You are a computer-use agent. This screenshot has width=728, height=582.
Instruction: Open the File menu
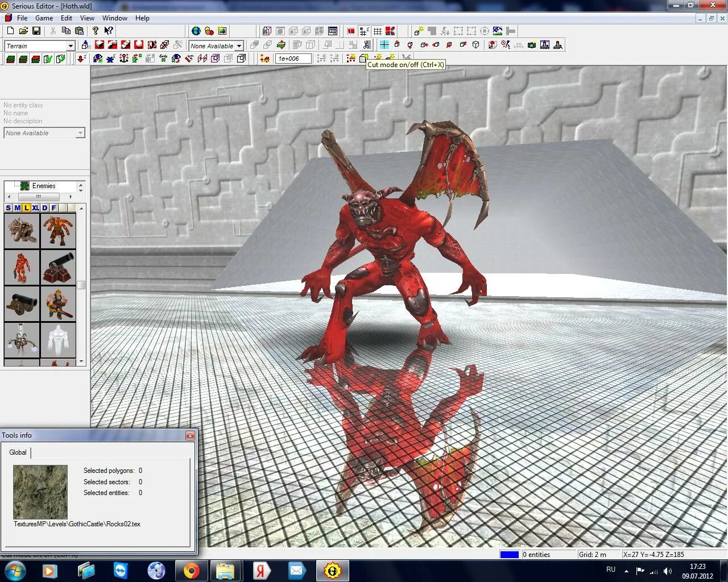pos(22,18)
